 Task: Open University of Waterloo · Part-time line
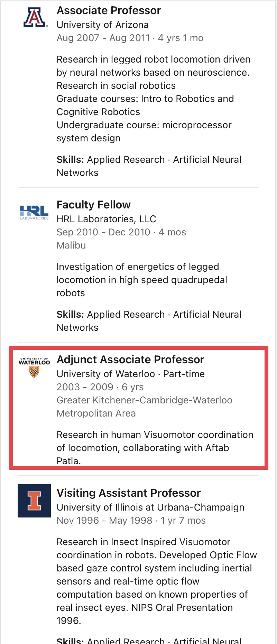coord(130,374)
